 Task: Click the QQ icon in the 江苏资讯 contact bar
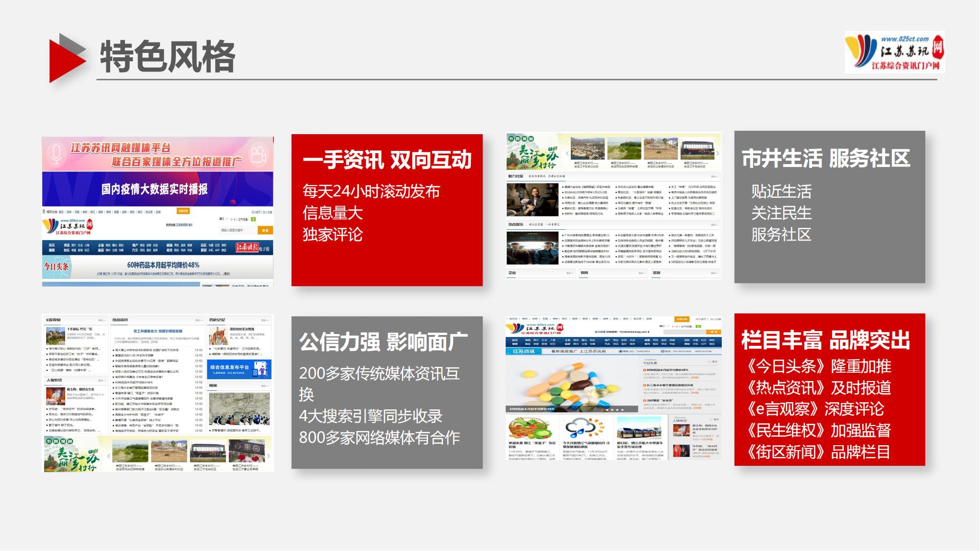[620, 351]
